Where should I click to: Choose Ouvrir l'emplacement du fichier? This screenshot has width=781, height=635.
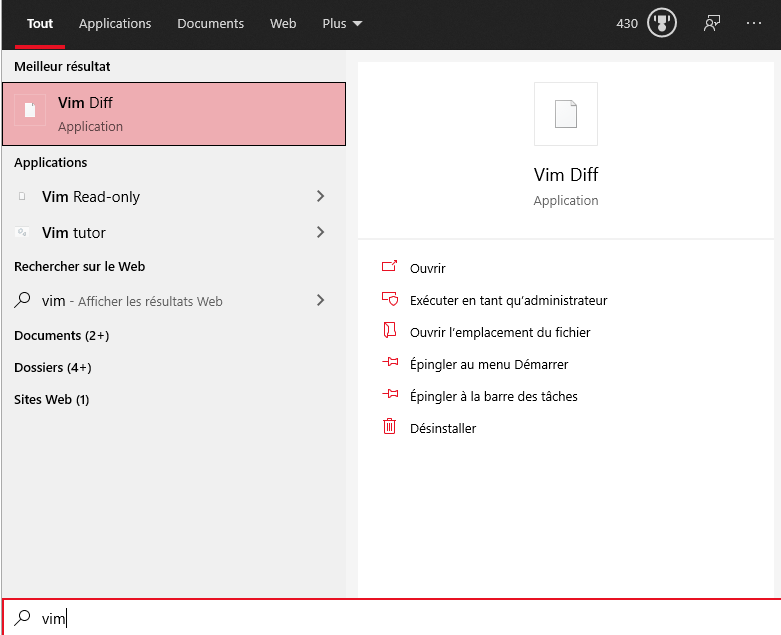[x=500, y=332]
